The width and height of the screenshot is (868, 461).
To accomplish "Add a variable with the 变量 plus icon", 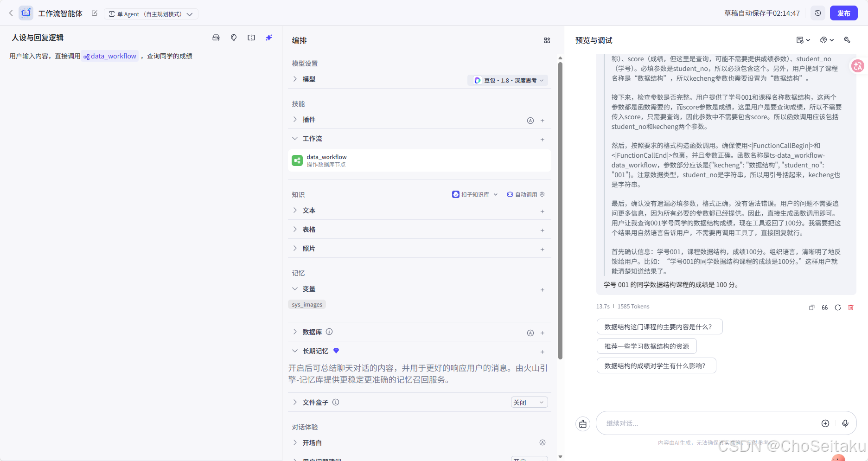I will [542, 290].
